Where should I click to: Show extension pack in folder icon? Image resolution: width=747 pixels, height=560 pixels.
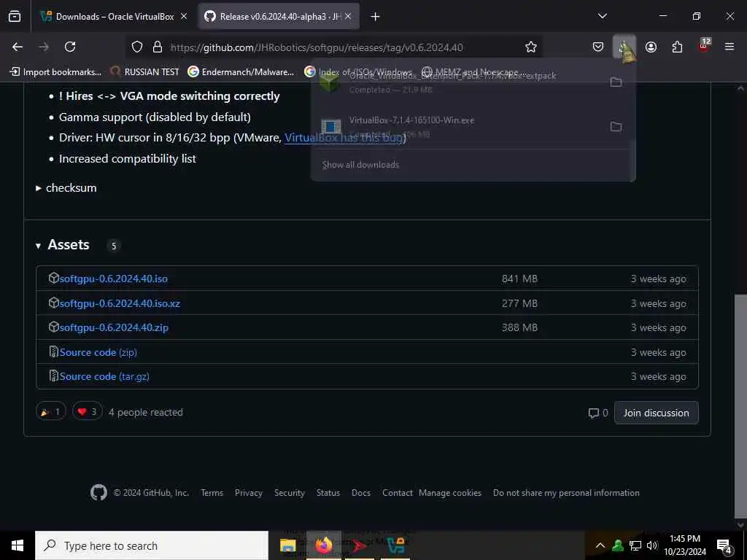pyautogui.click(x=616, y=82)
